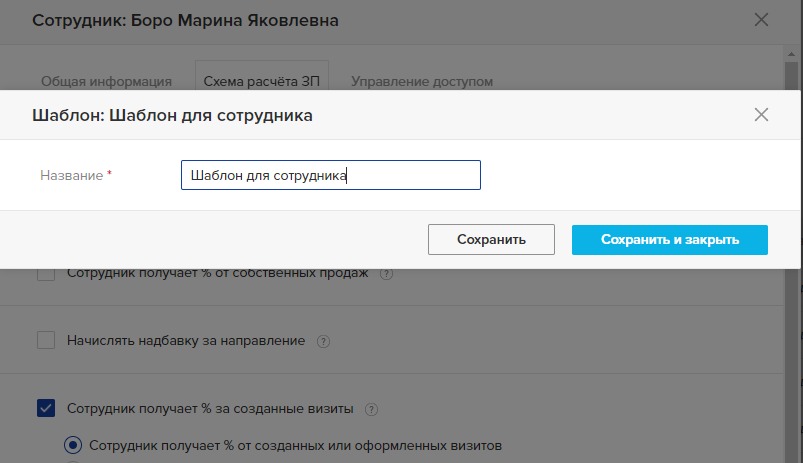803x463 pixels.
Task: Click the Шаблон: Шаблон для сотрудника header title
Action: [x=172, y=115]
